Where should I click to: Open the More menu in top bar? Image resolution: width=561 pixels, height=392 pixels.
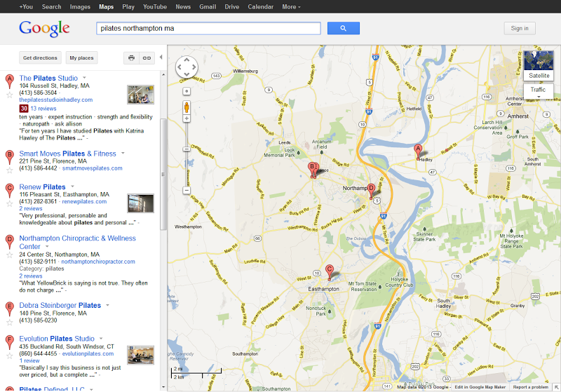pos(291,7)
